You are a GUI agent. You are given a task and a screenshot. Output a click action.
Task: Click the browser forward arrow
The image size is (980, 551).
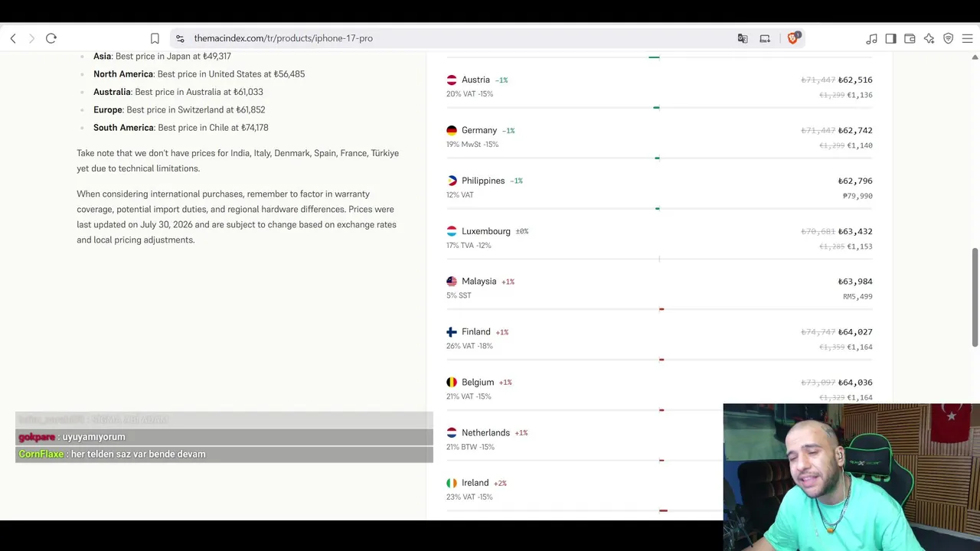click(x=31, y=38)
